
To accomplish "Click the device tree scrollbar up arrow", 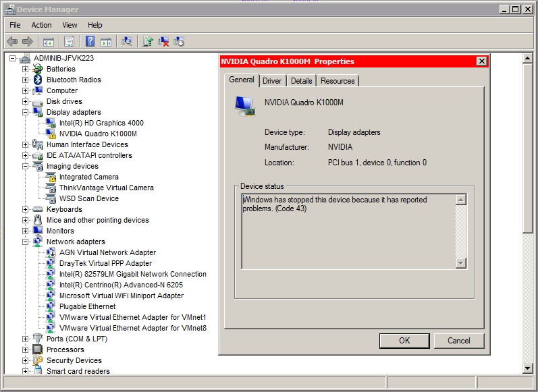I will [x=527, y=58].
